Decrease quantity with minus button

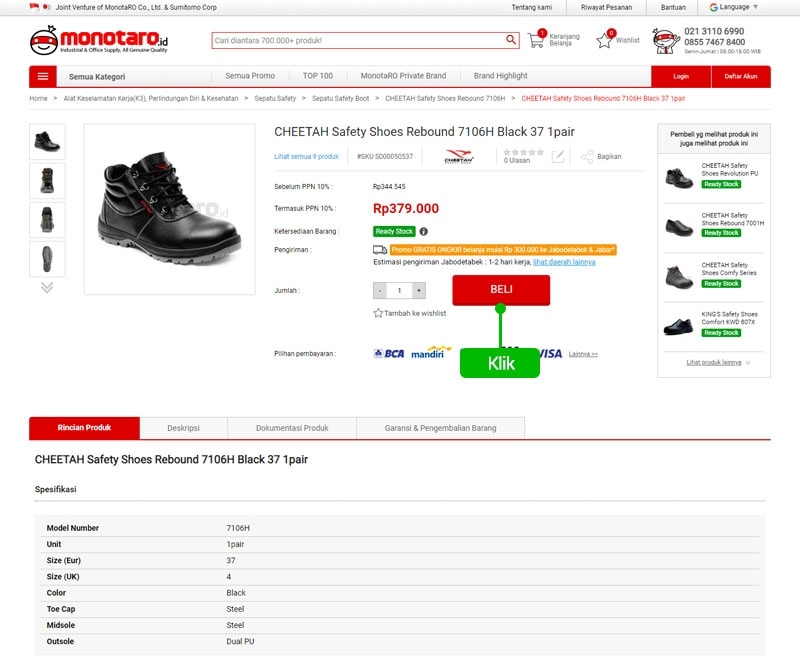pos(380,291)
